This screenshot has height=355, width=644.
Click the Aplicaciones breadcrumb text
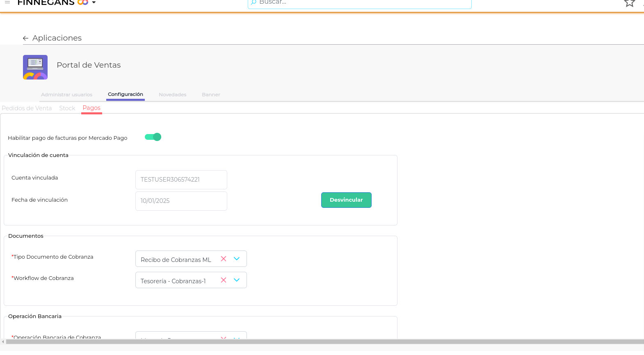point(57,38)
